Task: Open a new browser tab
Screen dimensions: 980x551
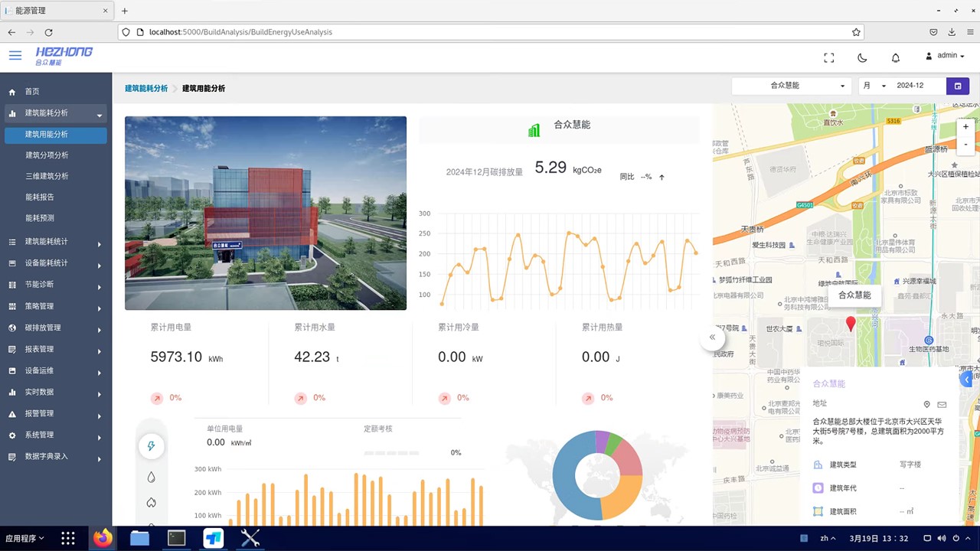Action: click(125, 11)
